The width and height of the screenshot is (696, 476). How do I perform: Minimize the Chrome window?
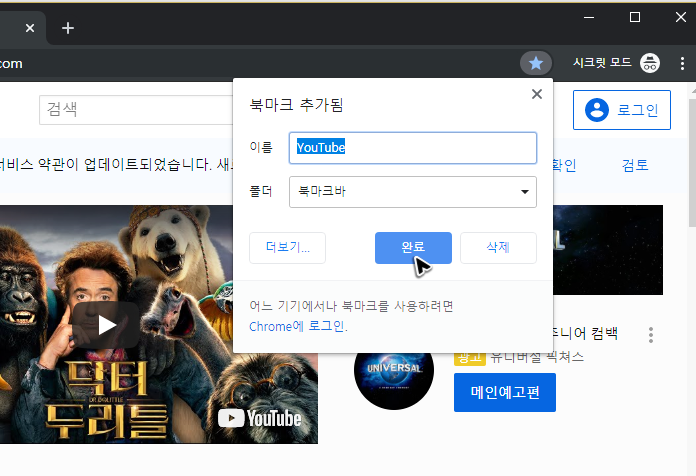[589, 17]
